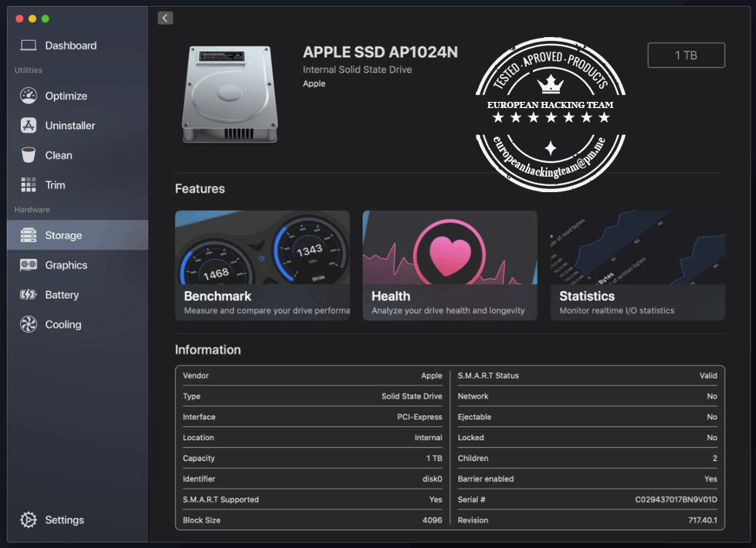The height and width of the screenshot is (548, 756).
Task: Open the Dashboard panel
Action: [x=71, y=46]
